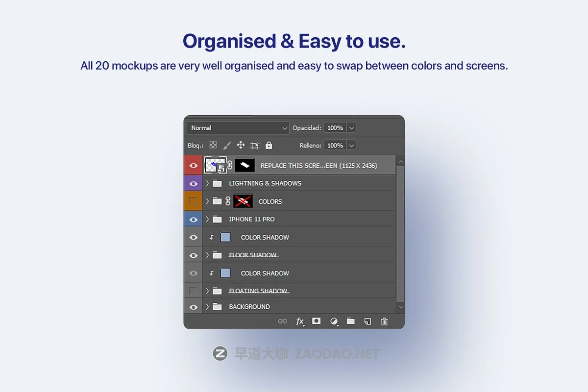Open the Opacidad percentage dropdown arrow
The width and height of the screenshot is (588, 392).
coord(351,128)
